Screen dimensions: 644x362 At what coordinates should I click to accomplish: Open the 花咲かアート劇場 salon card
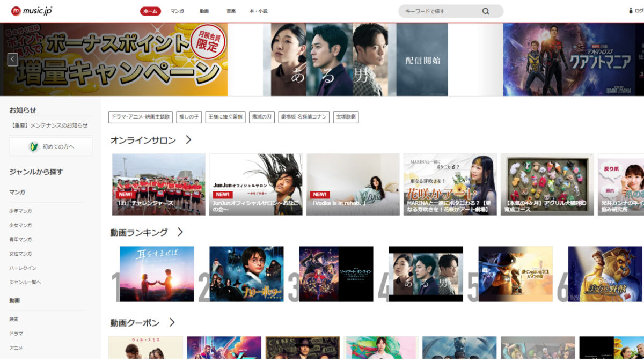[x=450, y=184]
